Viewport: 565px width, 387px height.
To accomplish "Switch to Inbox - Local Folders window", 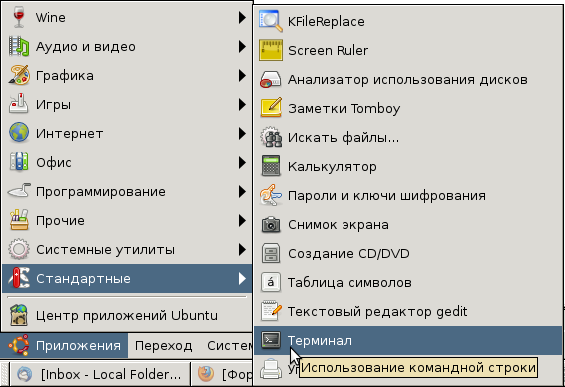I will 99,374.
